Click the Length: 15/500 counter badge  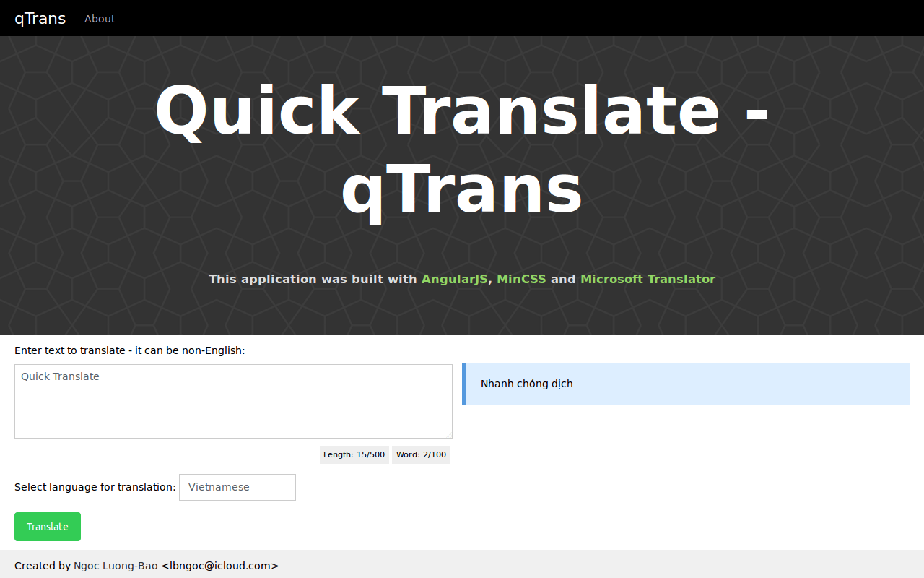click(354, 455)
